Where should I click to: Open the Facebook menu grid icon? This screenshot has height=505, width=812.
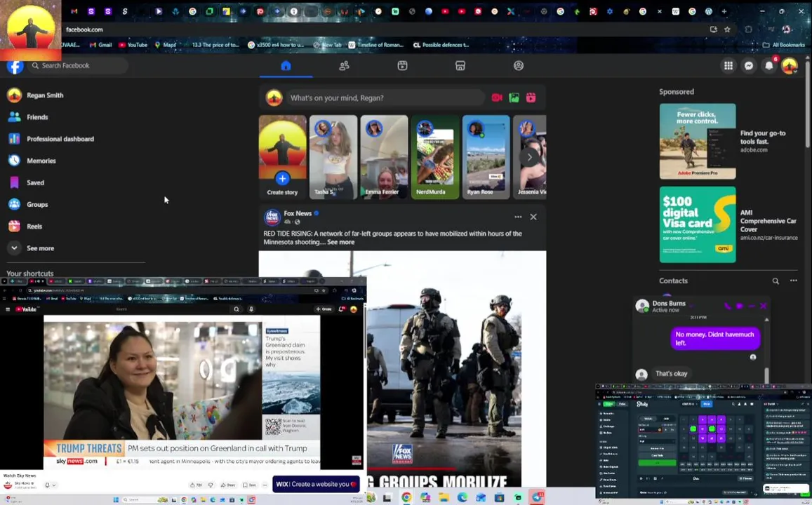pyautogui.click(x=728, y=66)
